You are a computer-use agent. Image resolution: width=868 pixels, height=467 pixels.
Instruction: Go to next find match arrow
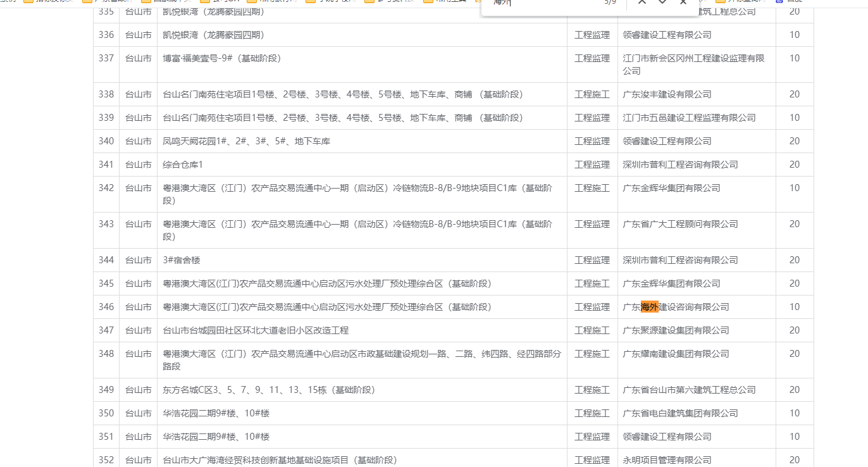click(662, 3)
